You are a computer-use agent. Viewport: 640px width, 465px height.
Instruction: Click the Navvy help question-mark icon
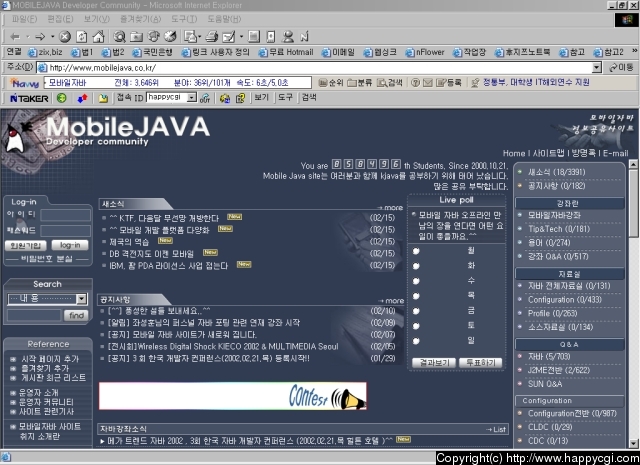(x=415, y=83)
